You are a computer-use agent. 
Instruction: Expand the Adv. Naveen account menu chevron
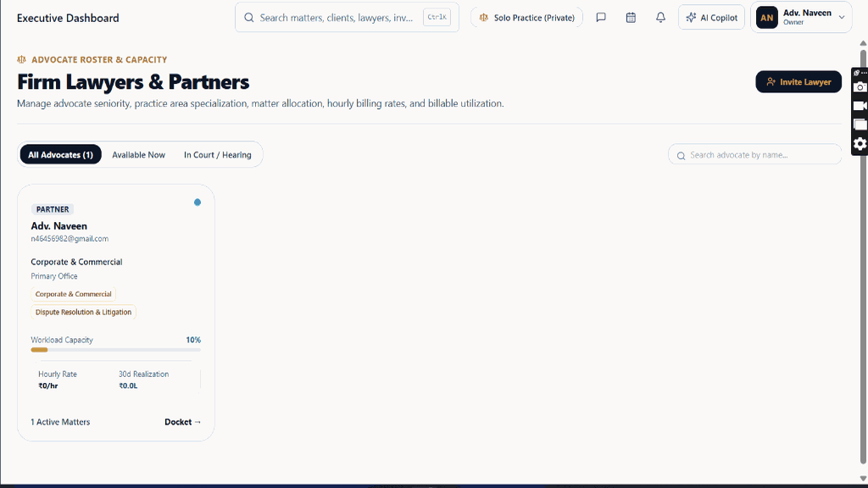pos(842,17)
